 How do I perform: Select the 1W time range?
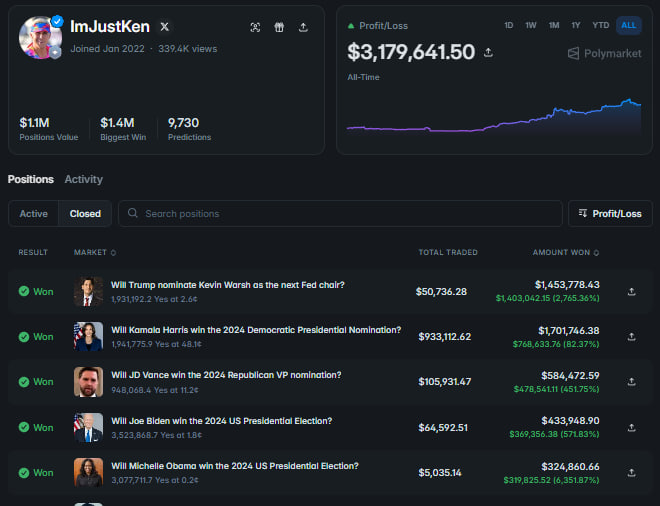(x=531, y=25)
